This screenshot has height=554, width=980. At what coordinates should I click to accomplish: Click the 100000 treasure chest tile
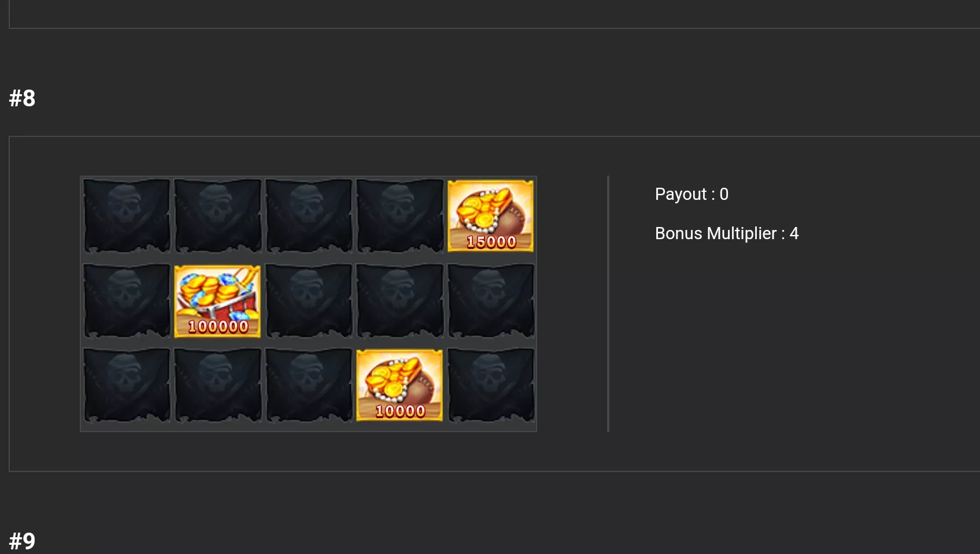tap(217, 301)
